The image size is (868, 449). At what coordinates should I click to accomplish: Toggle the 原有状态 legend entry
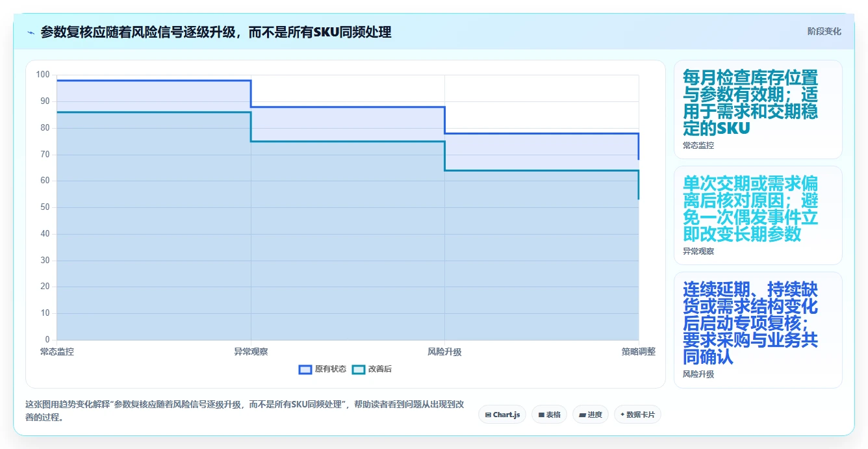pyautogui.click(x=322, y=369)
